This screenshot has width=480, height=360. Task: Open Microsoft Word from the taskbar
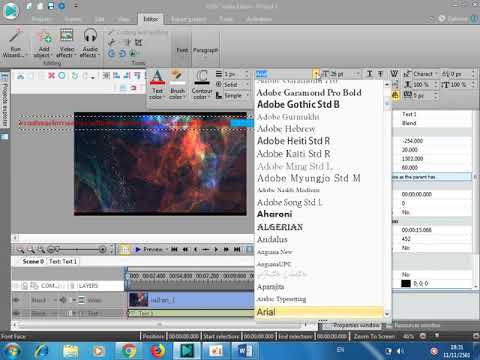point(245,351)
